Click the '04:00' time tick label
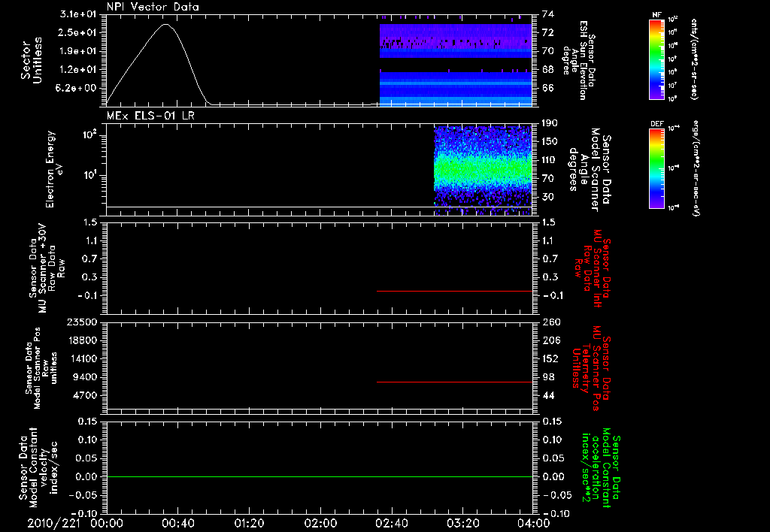This screenshot has width=770, height=532. pos(534,523)
